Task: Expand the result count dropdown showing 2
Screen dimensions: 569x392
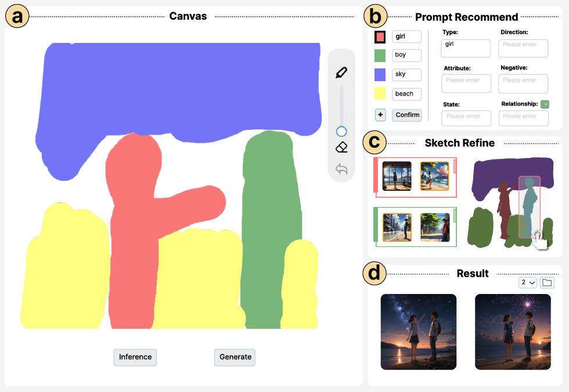Action: [x=528, y=282]
